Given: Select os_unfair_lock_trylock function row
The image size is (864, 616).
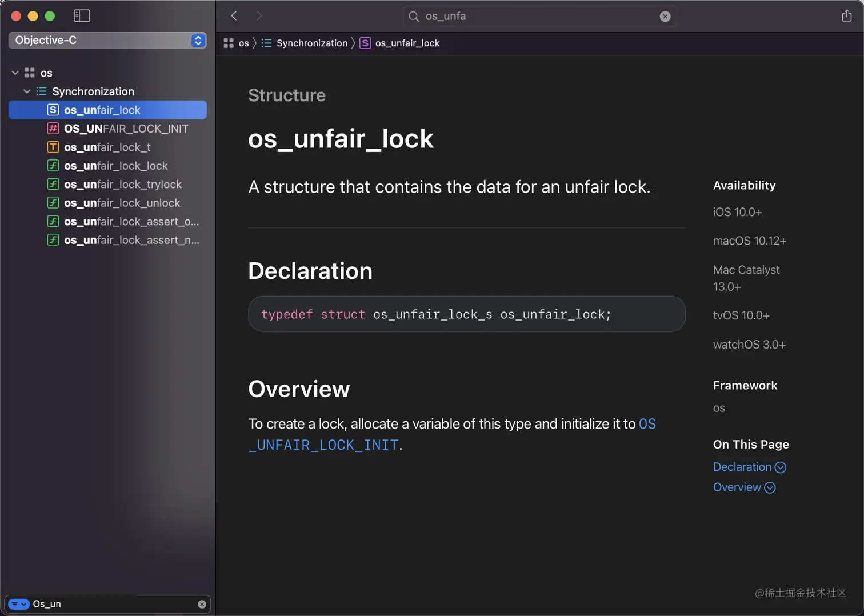Looking at the screenshot, I should tap(107, 184).
